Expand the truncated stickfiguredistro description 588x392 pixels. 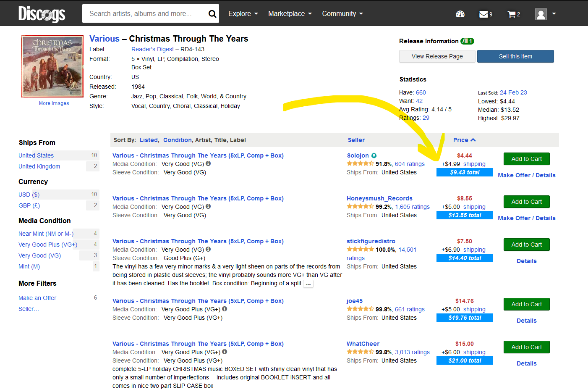pos(308,284)
